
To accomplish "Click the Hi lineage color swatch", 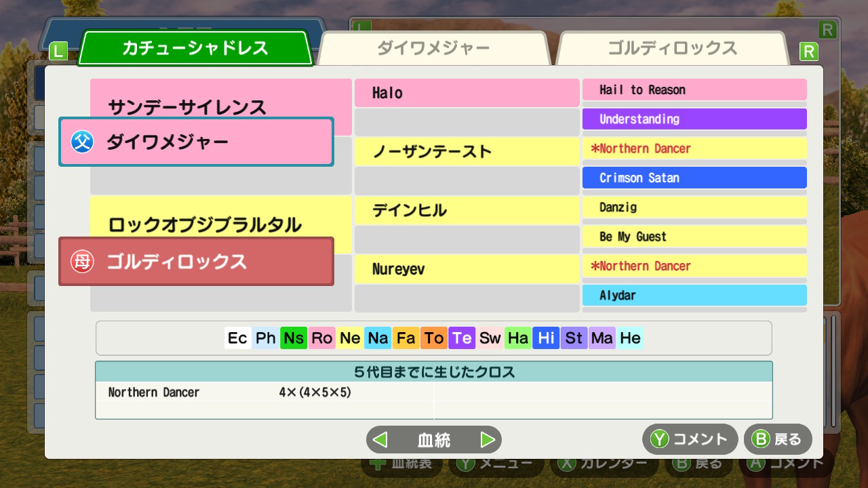I will click(546, 338).
